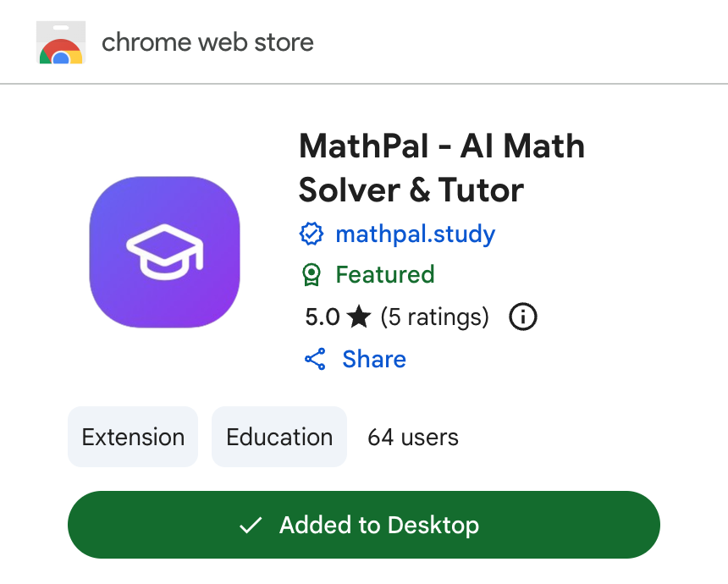The image size is (728, 584).
Task: Click the Chrome Web Store rainbow logo
Action: (60, 42)
